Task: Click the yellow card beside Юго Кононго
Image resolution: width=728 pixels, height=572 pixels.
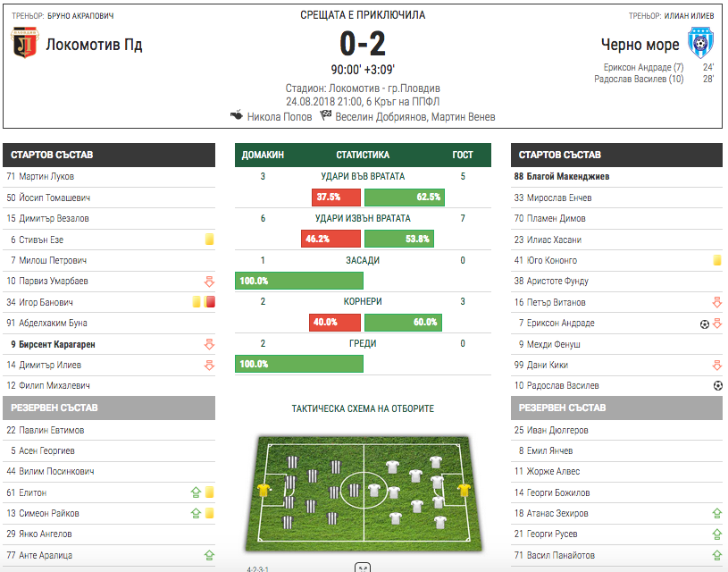Action: pos(717,260)
